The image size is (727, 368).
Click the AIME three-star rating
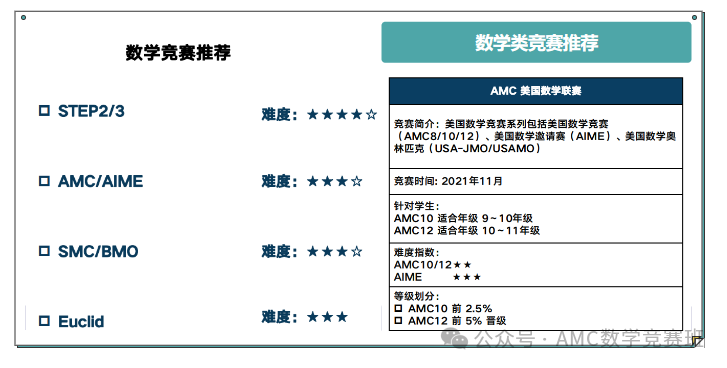467,277
